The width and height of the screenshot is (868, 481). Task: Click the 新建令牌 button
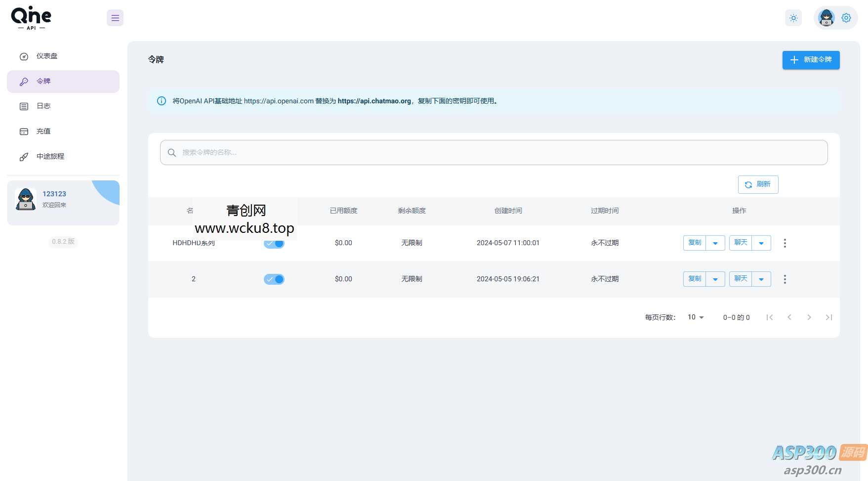pos(811,60)
